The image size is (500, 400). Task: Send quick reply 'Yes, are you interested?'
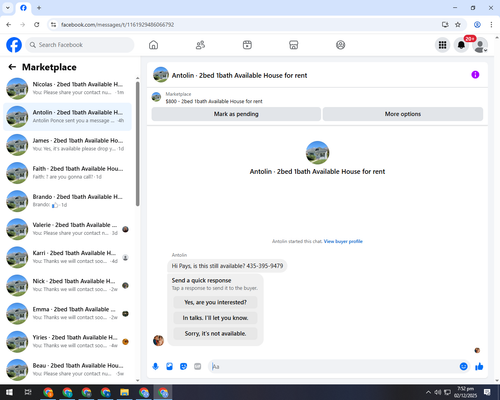coord(215,302)
